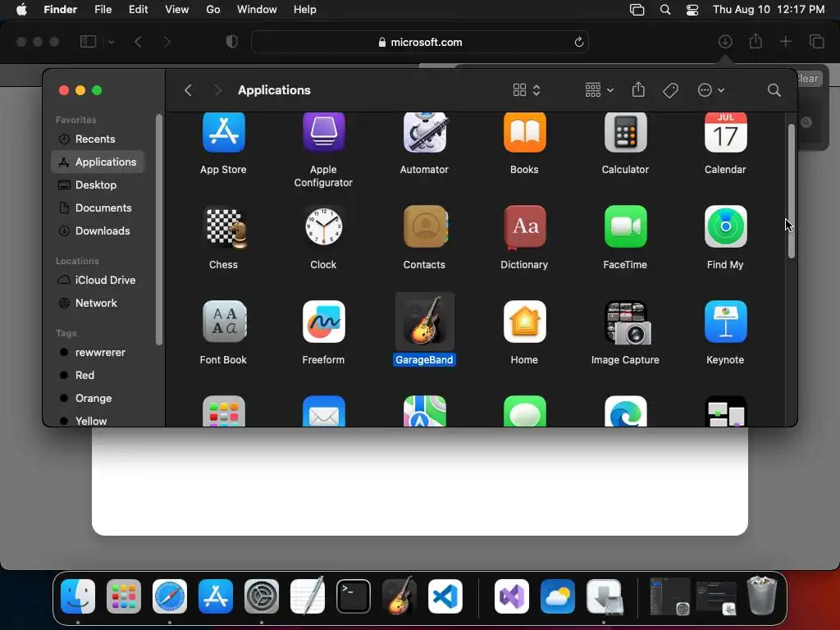Select the Font Book app icon
The image size is (840, 630).
pyautogui.click(x=225, y=322)
